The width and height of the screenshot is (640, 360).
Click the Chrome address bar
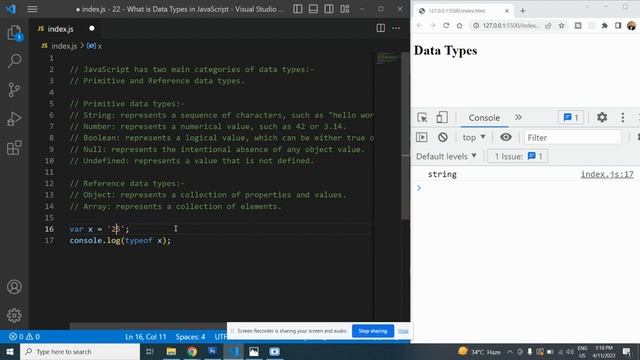(x=511, y=25)
